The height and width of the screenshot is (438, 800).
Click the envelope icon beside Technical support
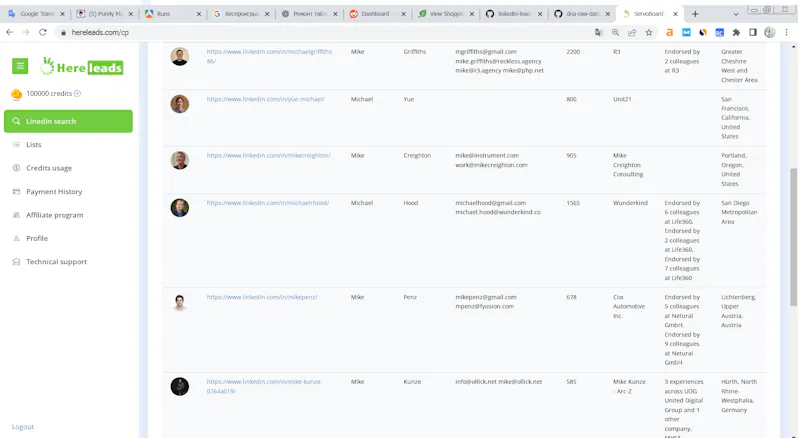click(x=16, y=262)
